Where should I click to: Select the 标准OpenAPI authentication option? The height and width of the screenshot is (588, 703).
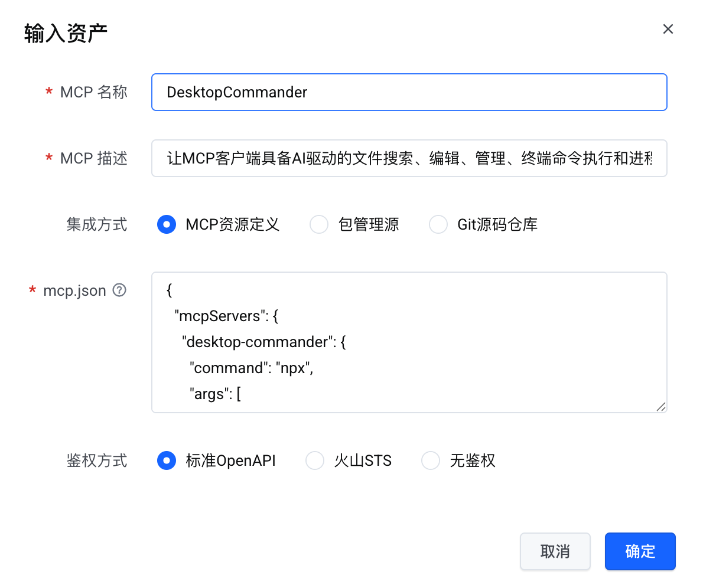167,460
